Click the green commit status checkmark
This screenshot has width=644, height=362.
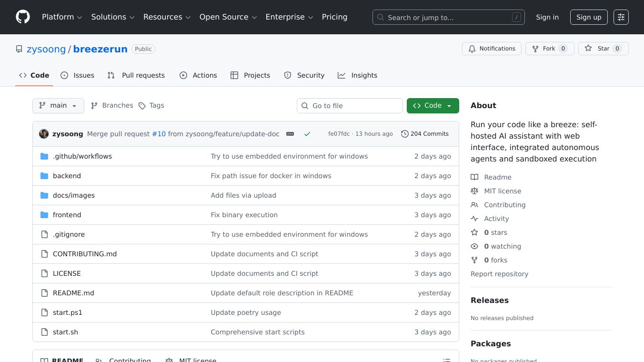pyautogui.click(x=307, y=134)
